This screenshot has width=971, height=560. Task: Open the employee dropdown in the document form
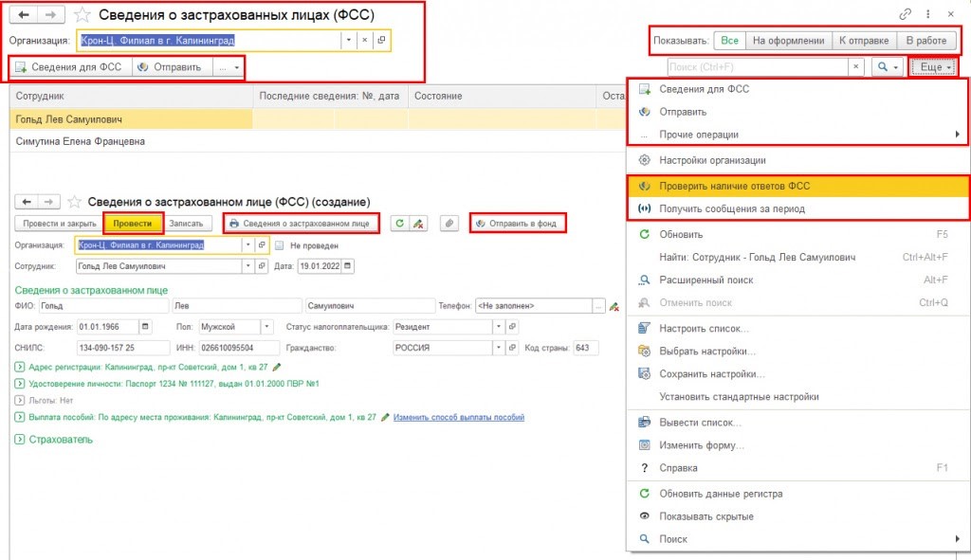248,266
